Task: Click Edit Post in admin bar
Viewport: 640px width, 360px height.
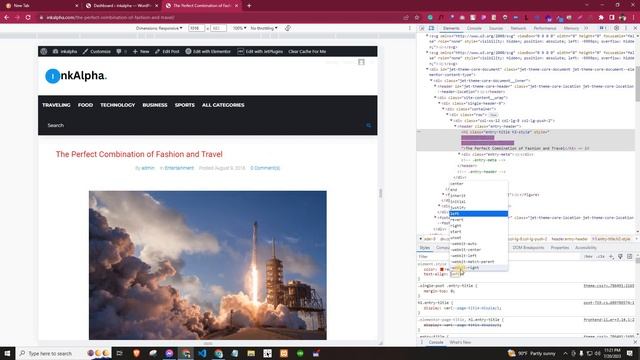Action: [x=167, y=51]
